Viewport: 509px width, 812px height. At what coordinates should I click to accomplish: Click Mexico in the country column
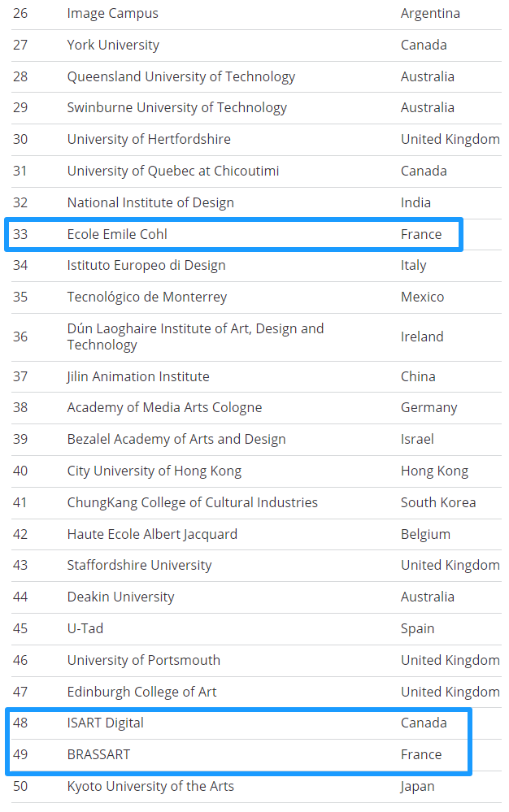click(423, 297)
